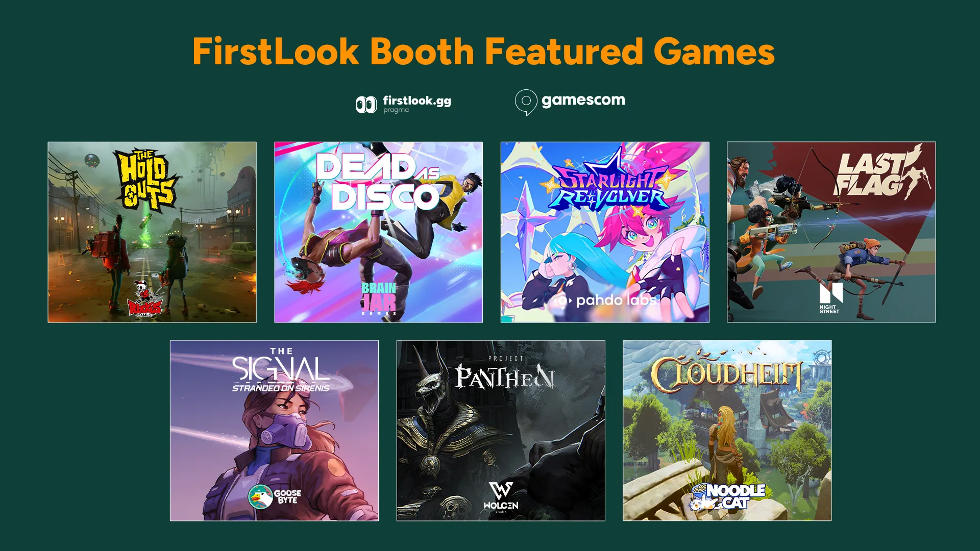This screenshot has height=551, width=980.
Task: Click the Cloudheim title logo text
Action: (727, 374)
